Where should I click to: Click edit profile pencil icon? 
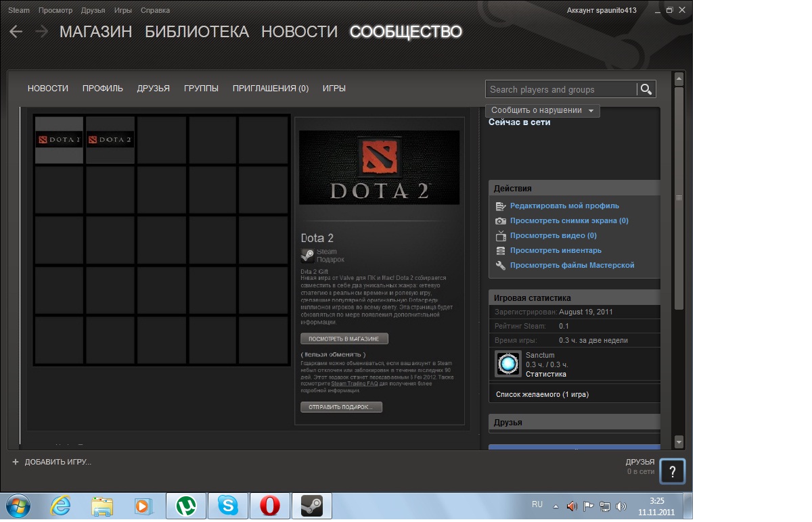(x=501, y=206)
